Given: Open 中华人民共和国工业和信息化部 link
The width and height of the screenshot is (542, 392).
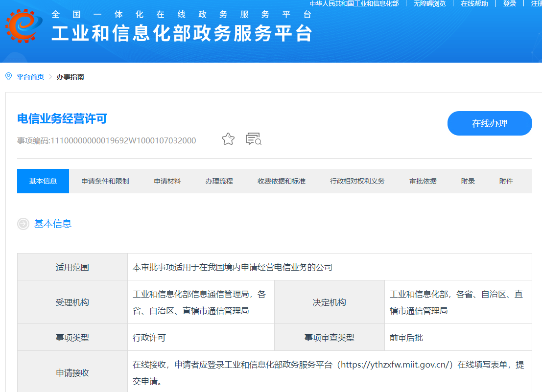Looking at the screenshot, I should click(354, 3).
